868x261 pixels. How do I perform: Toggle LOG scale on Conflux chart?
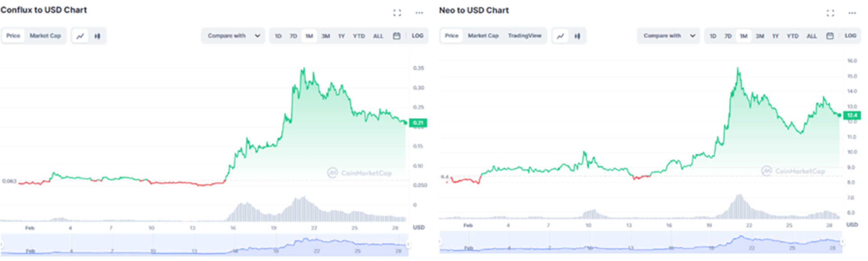tap(417, 36)
